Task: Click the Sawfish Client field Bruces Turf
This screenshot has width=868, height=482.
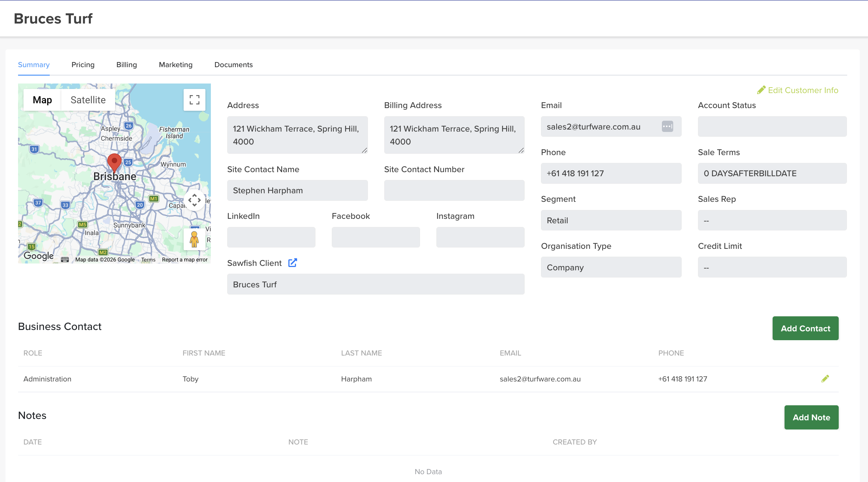Action: [376, 284]
